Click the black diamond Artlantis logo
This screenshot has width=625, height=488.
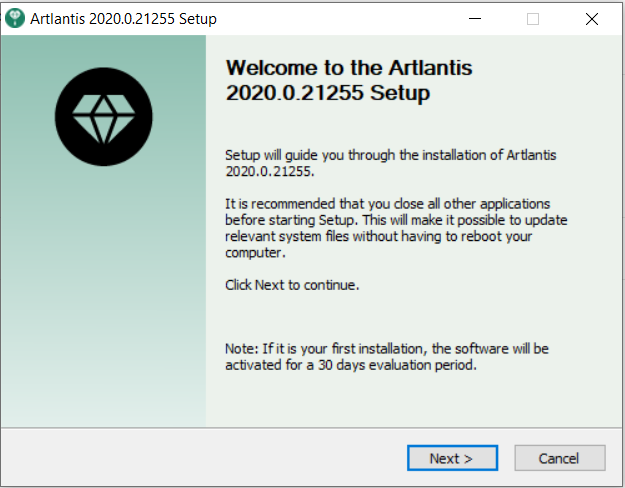(x=104, y=117)
